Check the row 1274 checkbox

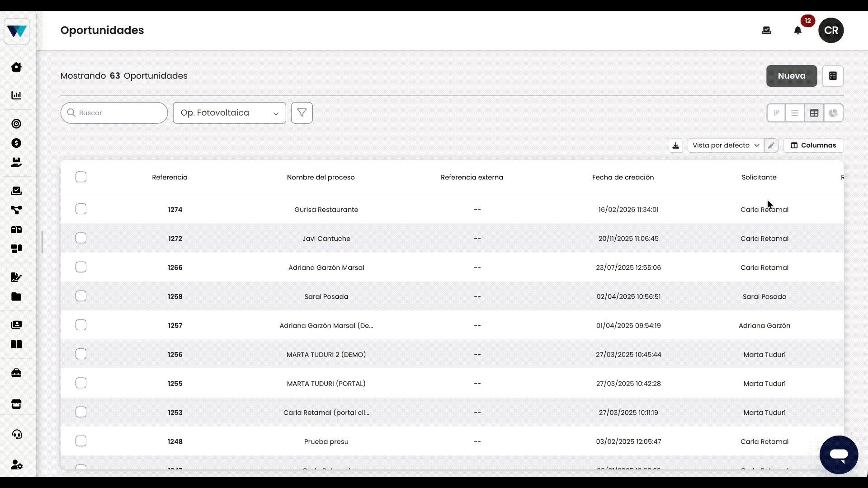coord(81,209)
